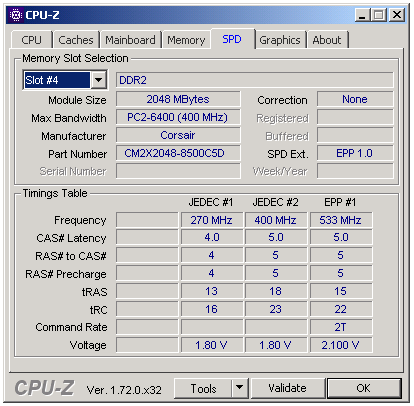
Task: Open the Graphics tab
Action: coord(280,40)
